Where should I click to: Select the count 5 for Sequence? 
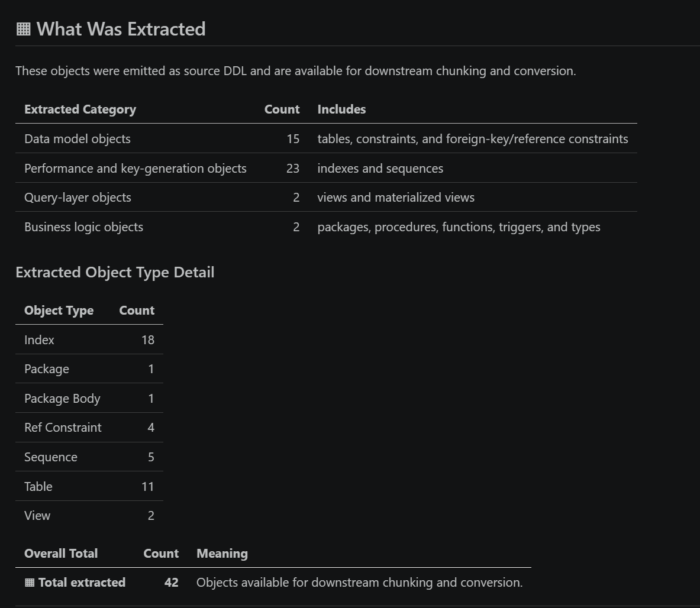point(151,457)
